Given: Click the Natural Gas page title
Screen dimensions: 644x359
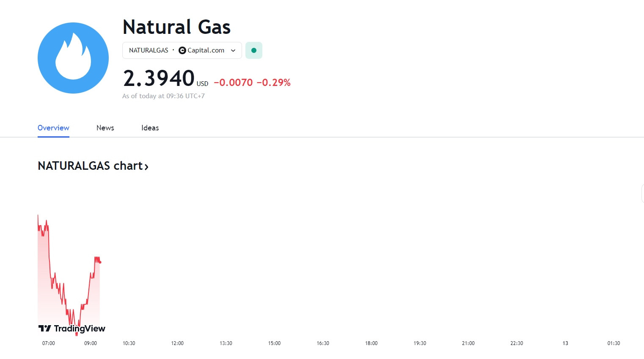Looking at the screenshot, I should [x=176, y=27].
